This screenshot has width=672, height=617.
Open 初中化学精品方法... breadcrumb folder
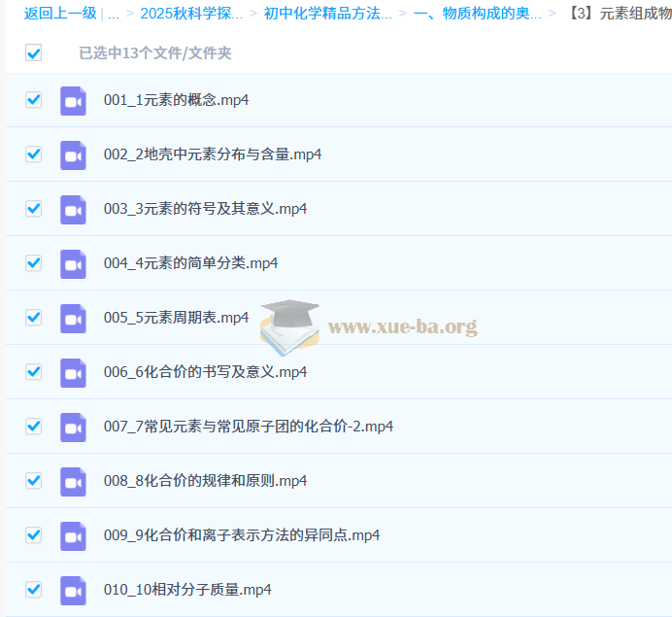(x=328, y=14)
